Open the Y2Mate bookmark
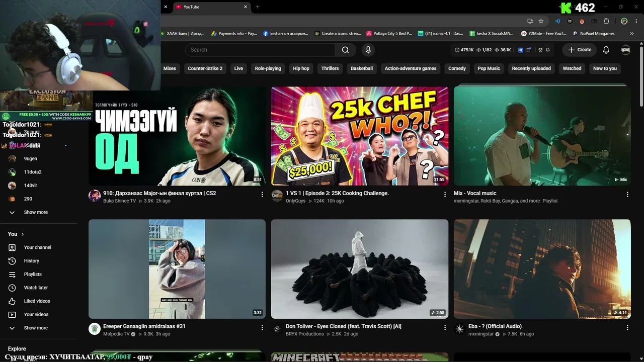644x362 pixels. [543, 34]
